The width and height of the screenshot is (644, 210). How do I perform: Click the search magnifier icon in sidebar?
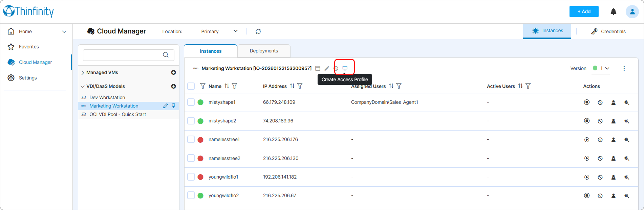coord(166,55)
